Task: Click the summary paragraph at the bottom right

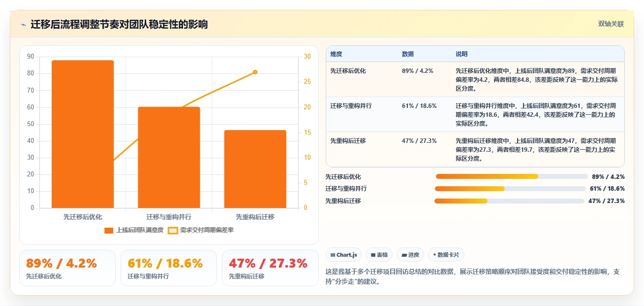Action: pyautogui.click(x=473, y=276)
